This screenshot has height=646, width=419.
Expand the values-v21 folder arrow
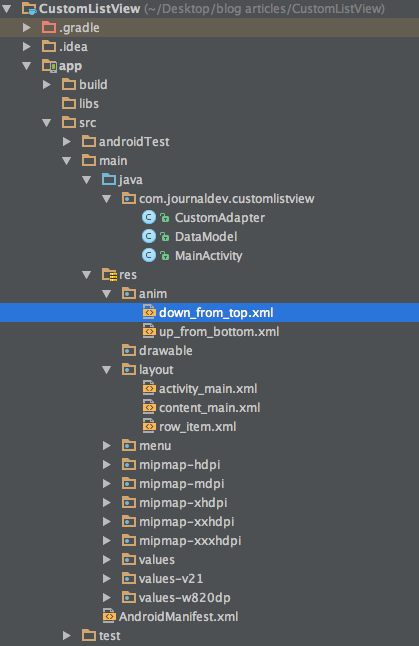(107, 578)
